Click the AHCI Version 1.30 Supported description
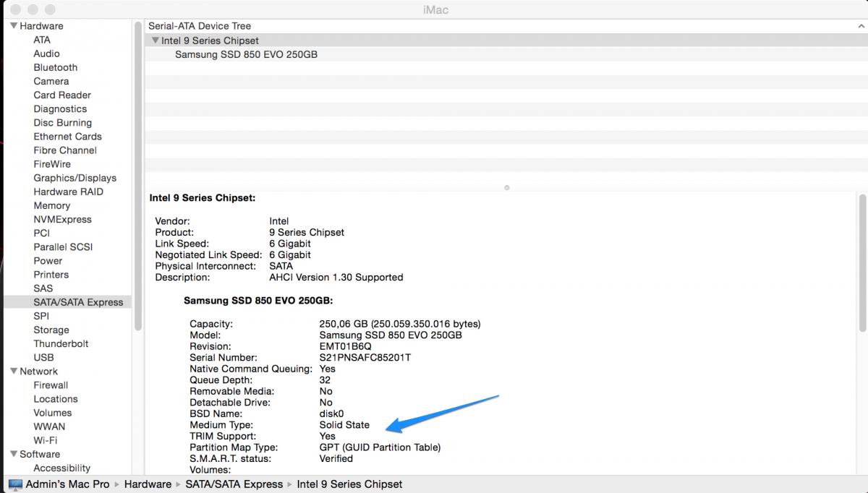 click(336, 277)
